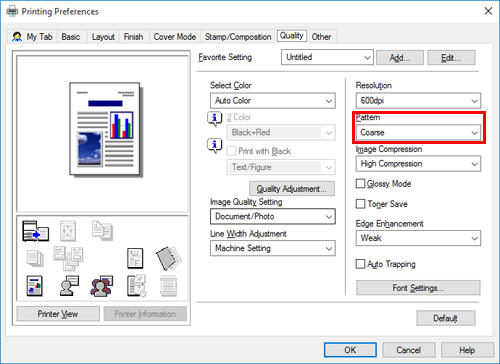Toggle the Toner Save checkbox

360,204
